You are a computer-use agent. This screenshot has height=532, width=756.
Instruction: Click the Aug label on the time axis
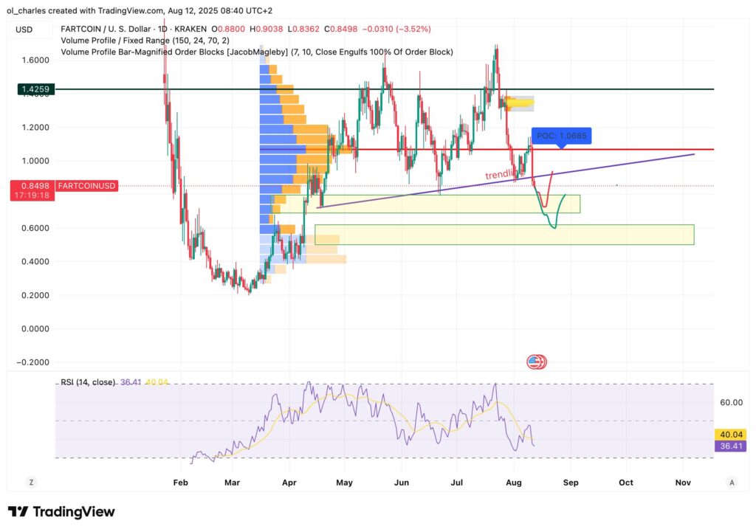point(514,482)
